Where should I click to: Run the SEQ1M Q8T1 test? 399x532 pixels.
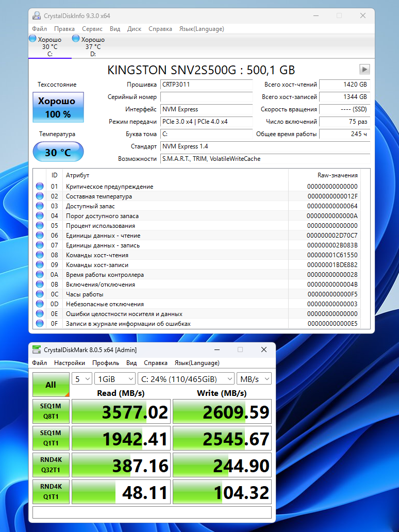click(51, 411)
